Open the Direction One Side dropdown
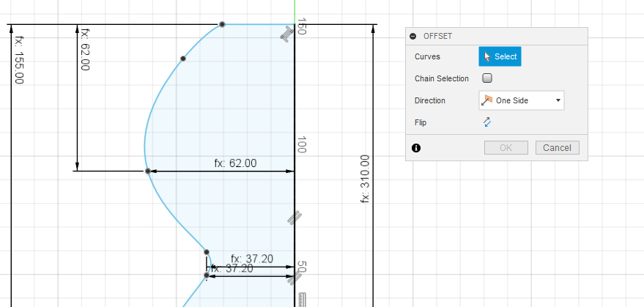 click(x=521, y=100)
